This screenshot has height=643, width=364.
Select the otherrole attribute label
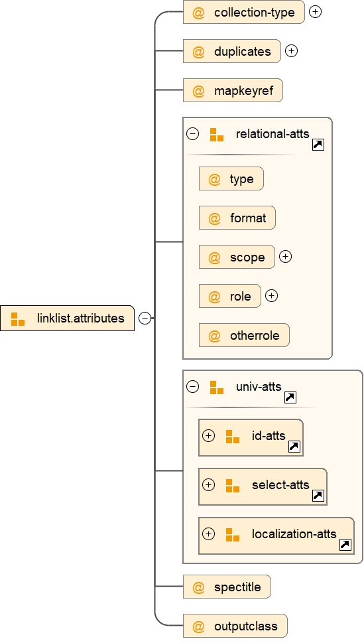(255, 336)
